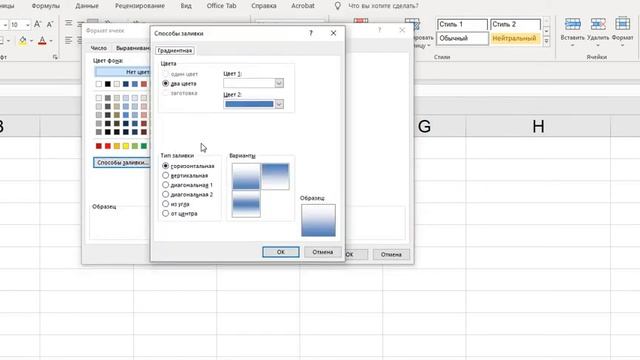Select column G header
Viewport: 640px width, 360px height.
coord(424,126)
